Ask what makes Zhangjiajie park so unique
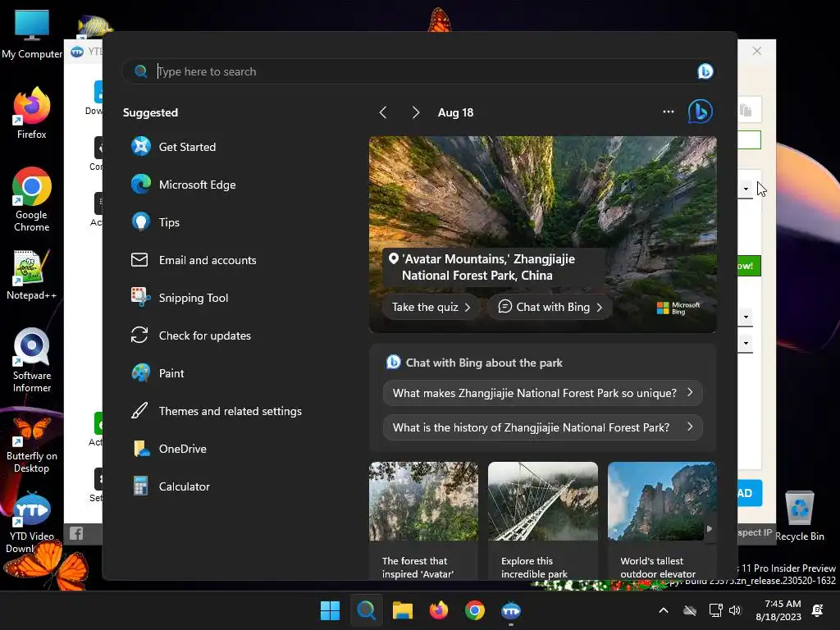Viewport: 840px width, 630px height. 543,393
